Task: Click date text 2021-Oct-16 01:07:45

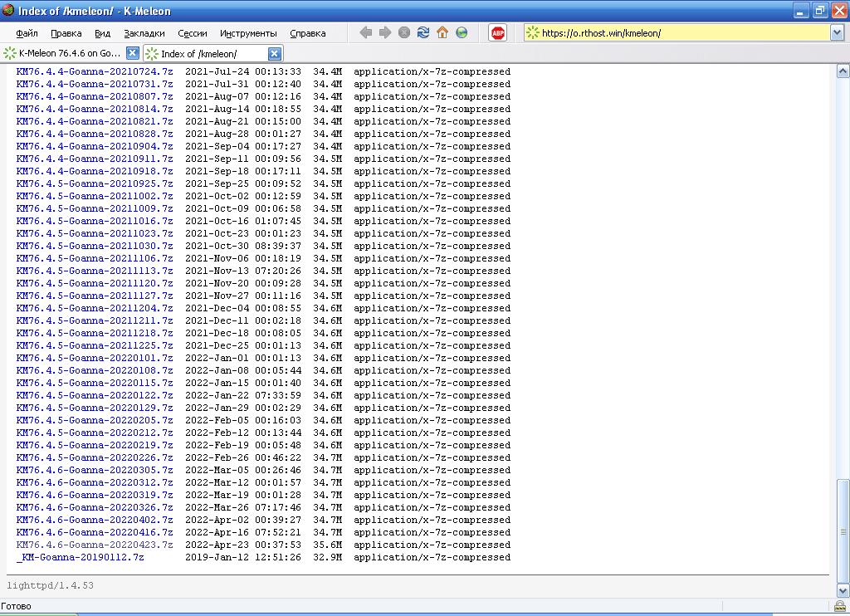Action: pos(243,221)
